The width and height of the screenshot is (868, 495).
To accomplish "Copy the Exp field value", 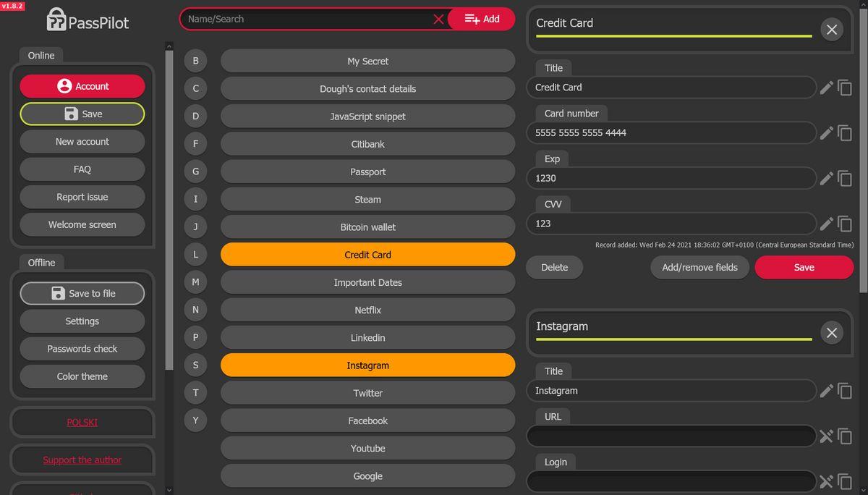I will (845, 178).
